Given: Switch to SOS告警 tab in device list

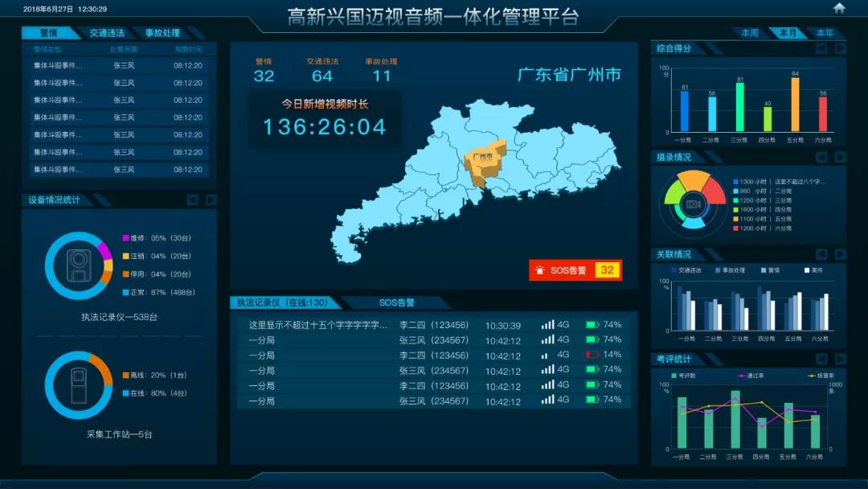Looking at the screenshot, I should pyautogui.click(x=397, y=303).
